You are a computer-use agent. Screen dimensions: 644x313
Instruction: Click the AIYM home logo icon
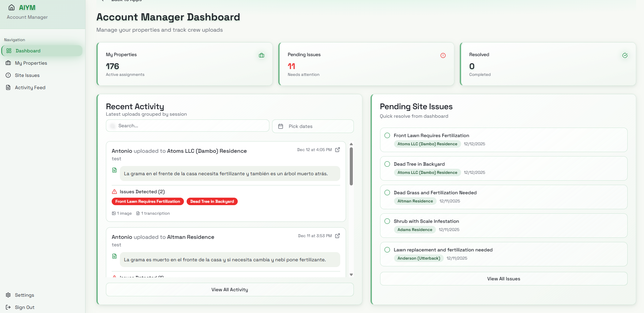[12, 7]
